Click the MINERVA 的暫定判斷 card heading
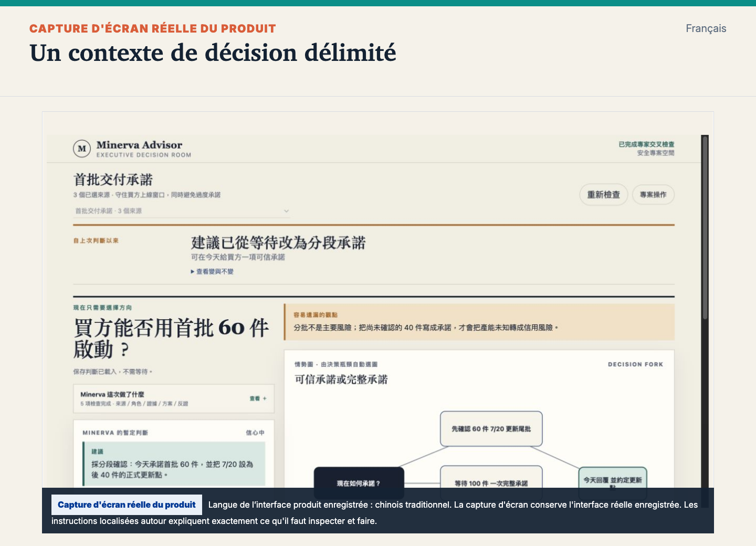Image resolution: width=756 pixels, height=546 pixels. [x=115, y=433]
